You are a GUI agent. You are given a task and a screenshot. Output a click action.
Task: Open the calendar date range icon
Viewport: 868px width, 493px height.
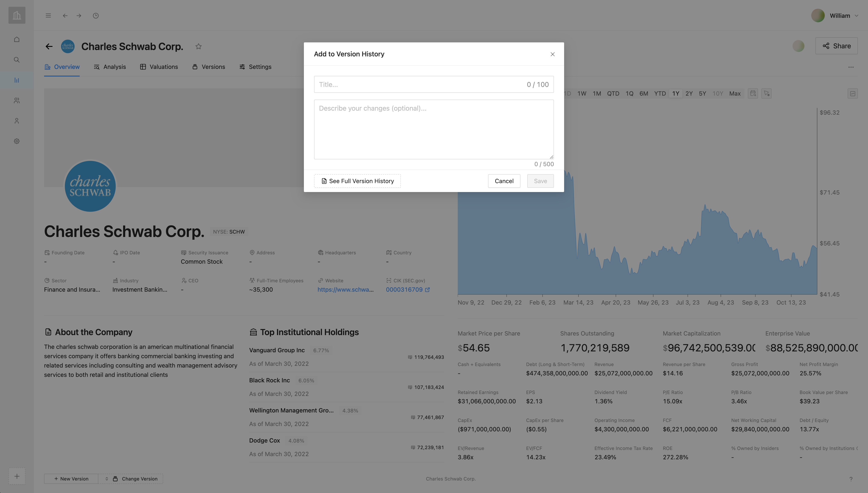(753, 93)
